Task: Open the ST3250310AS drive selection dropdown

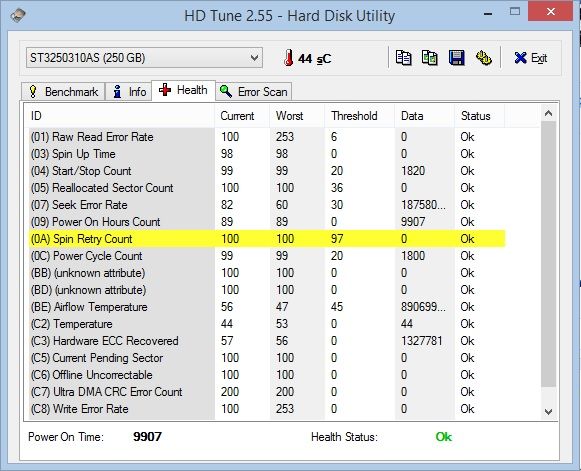Action: pos(144,58)
